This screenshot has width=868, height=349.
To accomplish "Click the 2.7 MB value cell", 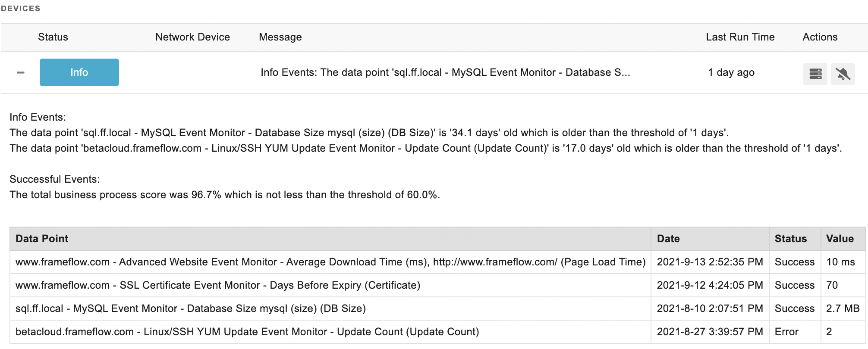I will [843, 308].
